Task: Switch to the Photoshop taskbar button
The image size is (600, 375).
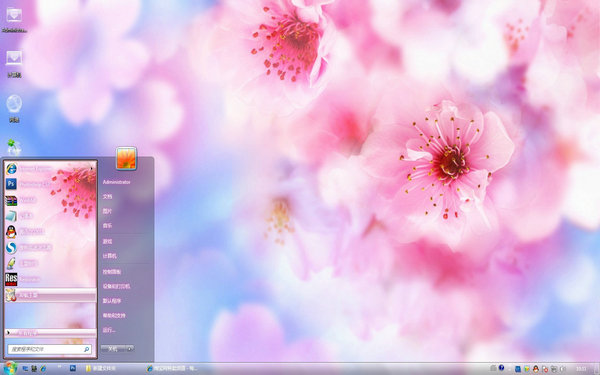Action: point(73,368)
